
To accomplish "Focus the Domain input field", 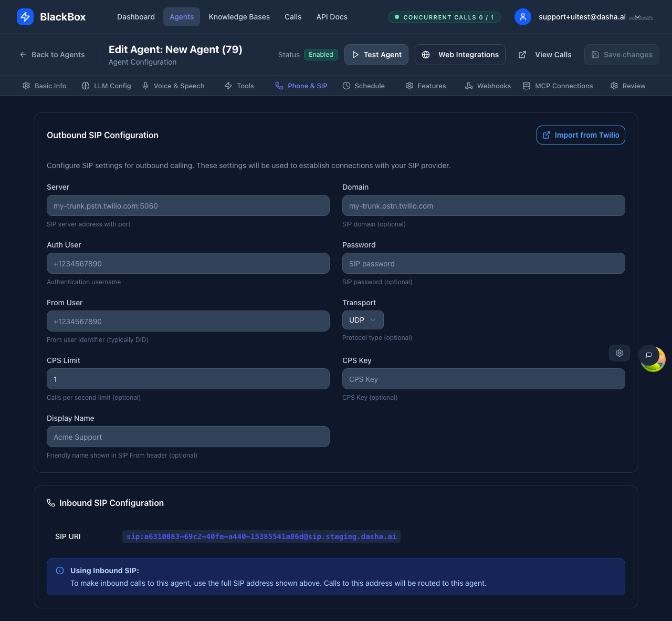I will [x=484, y=205].
